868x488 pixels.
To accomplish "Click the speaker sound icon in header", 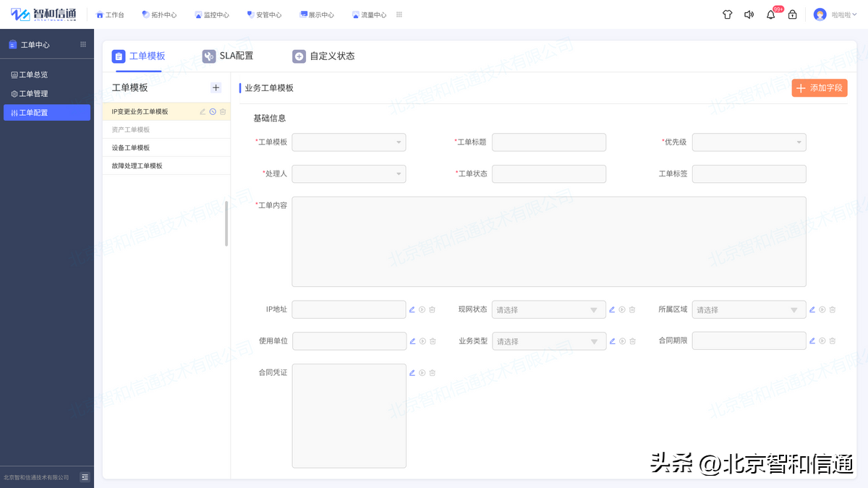I will click(x=749, y=14).
